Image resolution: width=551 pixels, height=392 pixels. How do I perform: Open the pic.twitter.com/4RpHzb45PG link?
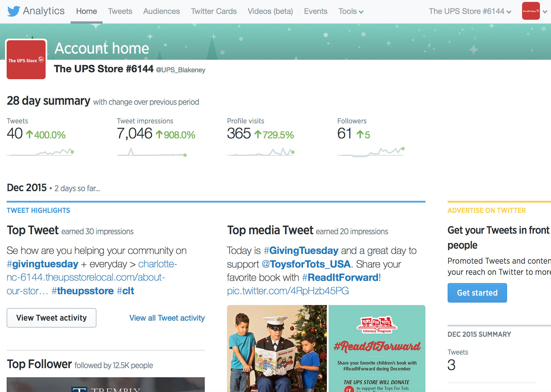tap(288, 291)
